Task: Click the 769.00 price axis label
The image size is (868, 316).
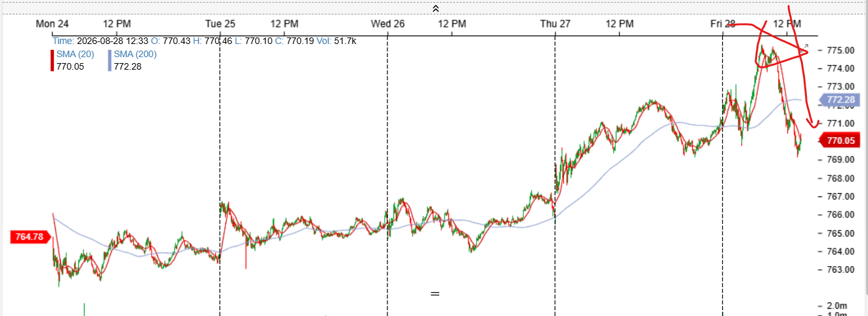Action: click(x=840, y=160)
